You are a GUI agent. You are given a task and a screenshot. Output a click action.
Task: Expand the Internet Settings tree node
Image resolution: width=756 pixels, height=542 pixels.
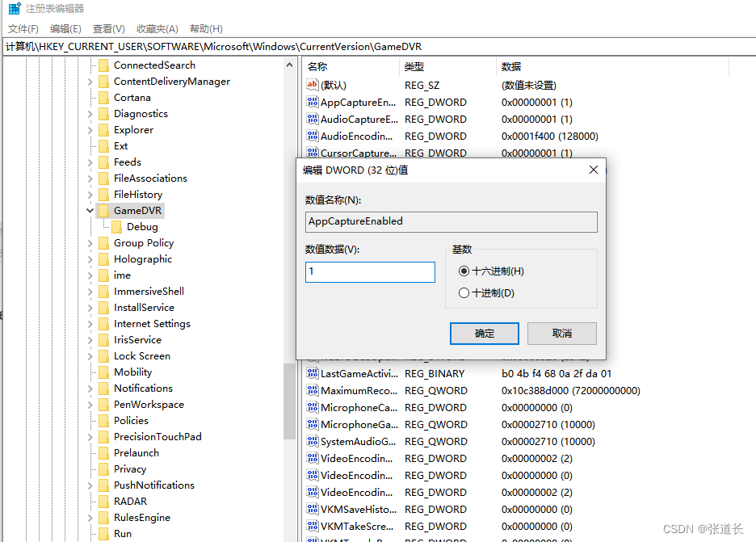tap(89, 323)
